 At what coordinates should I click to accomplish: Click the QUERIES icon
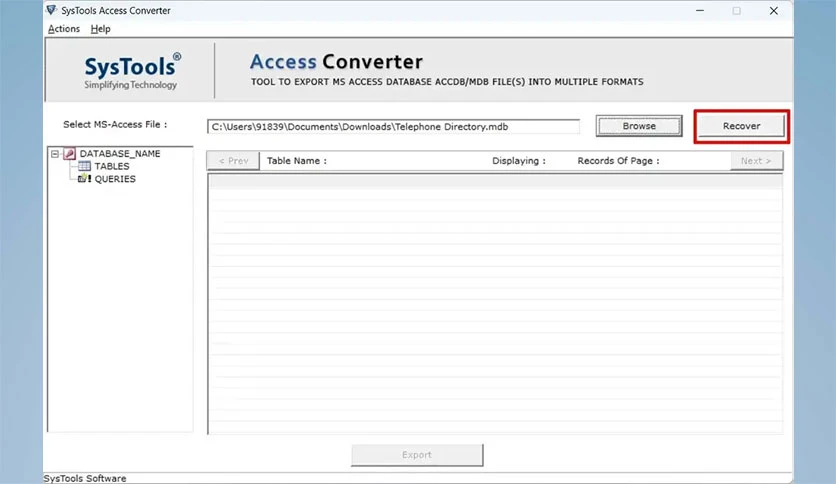[x=84, y=179]
